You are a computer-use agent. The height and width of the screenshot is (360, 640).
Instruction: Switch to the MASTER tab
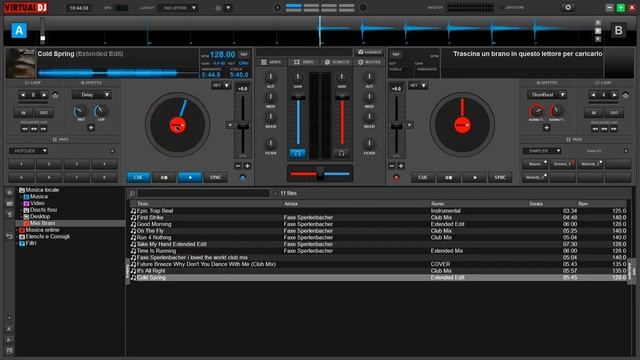(369, 62)
